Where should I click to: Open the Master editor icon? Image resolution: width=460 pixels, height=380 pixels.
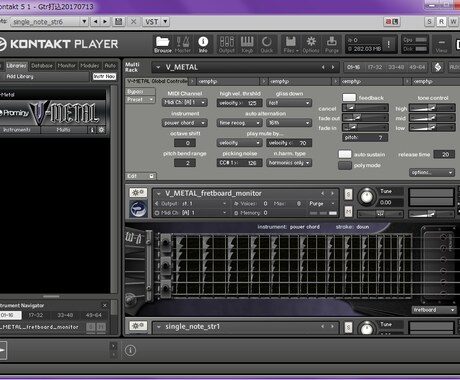tap(183, 44)
